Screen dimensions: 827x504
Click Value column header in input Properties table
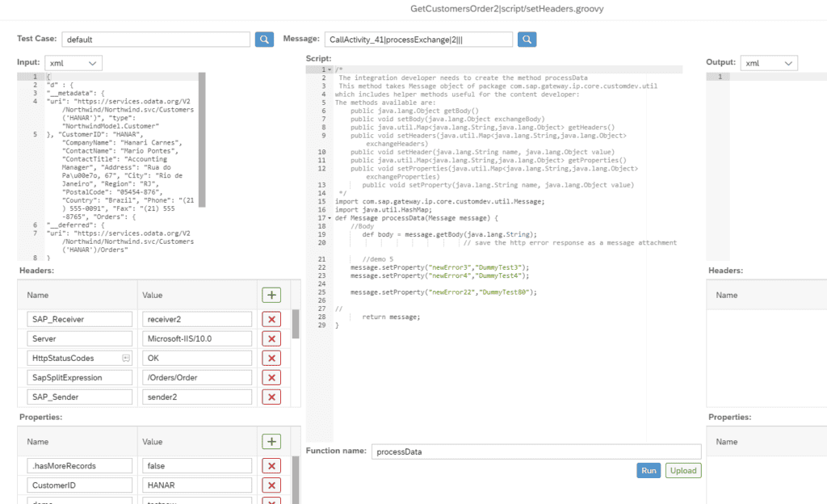[153, 442]
